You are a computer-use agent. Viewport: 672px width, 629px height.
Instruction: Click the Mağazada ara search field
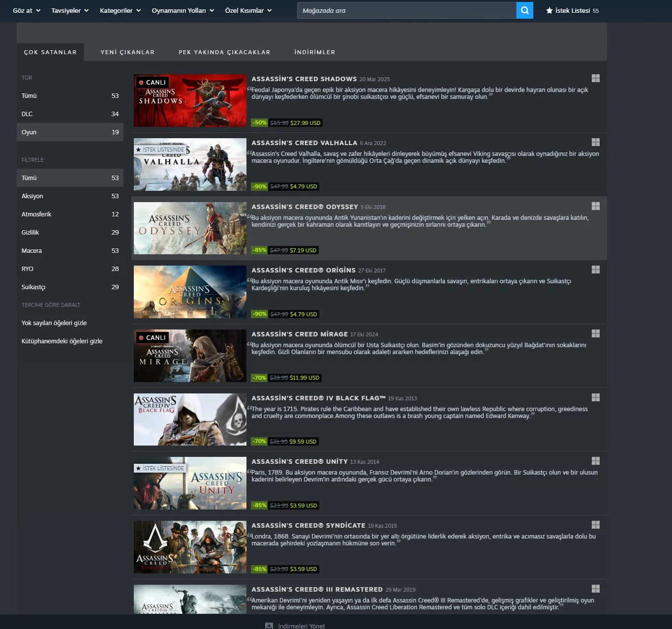(407, 10)
